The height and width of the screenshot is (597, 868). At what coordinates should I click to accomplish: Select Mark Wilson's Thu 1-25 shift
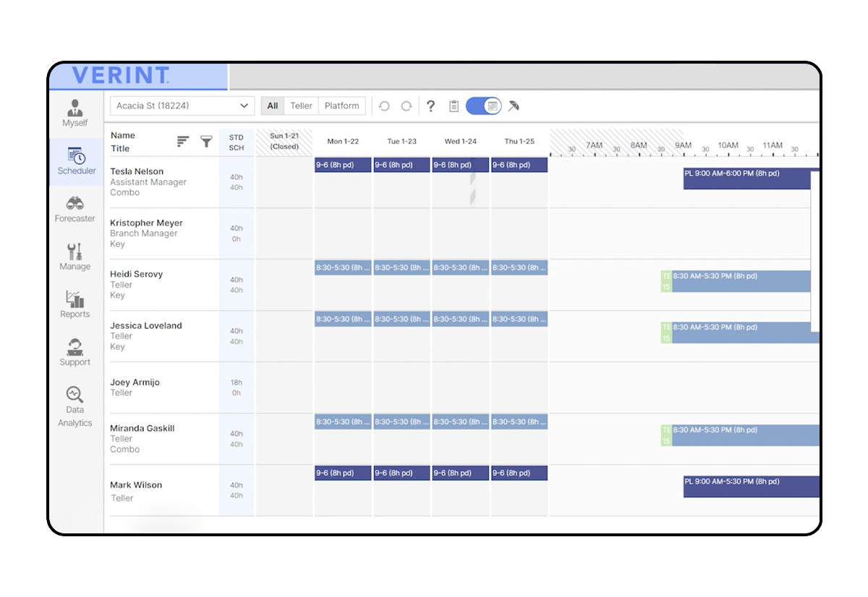(x=519, y=473)
